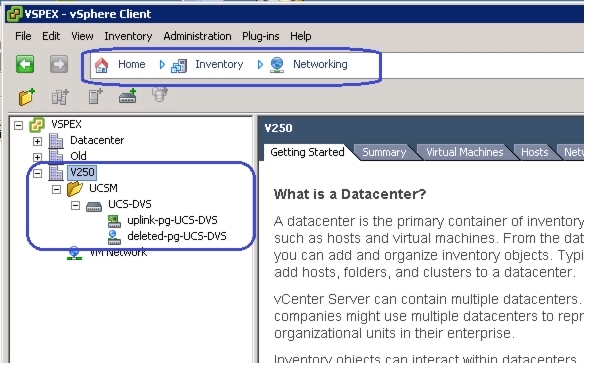This screenshot has height=375, width=593.
Task: Open the arrow after Inventory in breadcrumb
Action: (x=260, y=65)
